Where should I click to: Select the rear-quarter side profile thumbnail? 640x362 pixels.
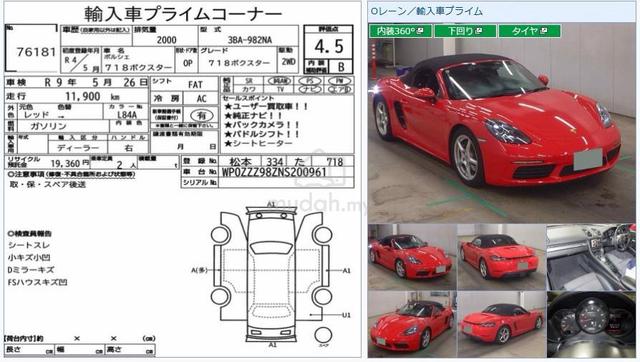501,324
